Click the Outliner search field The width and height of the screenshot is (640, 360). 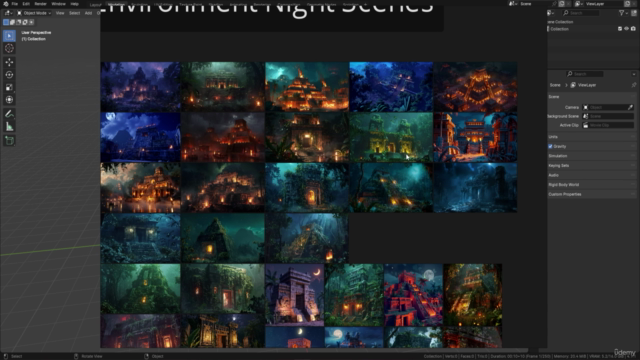(x=581, y=13)
